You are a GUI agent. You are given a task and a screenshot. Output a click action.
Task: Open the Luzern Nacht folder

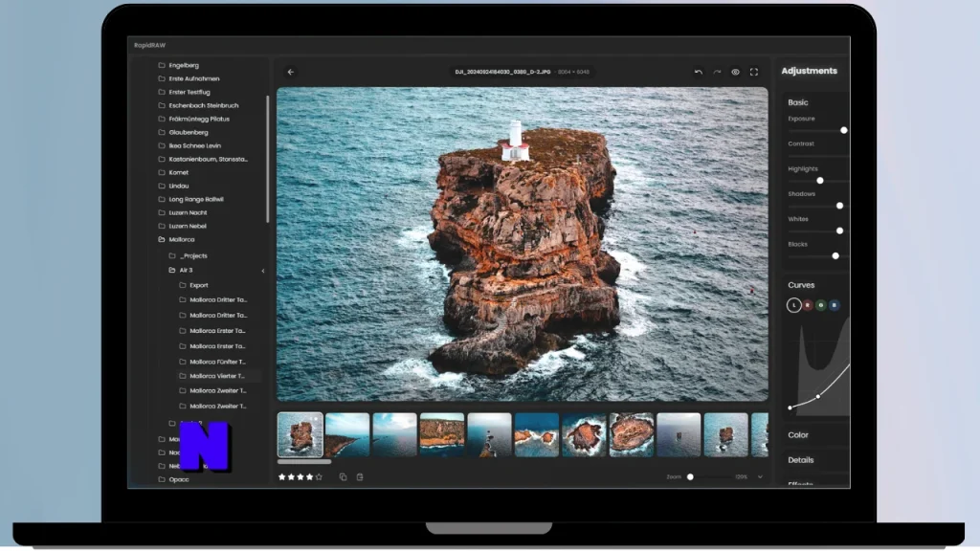coord(188,212)
